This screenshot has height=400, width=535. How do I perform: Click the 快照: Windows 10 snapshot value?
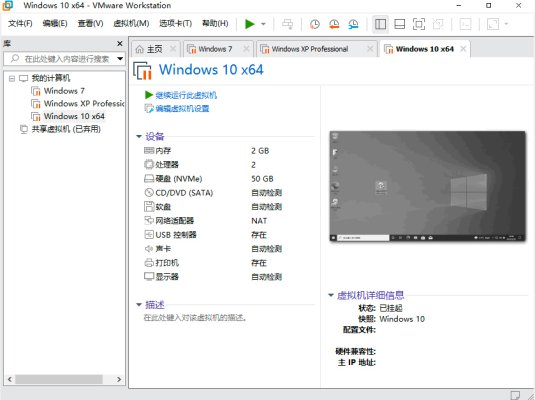402,319
